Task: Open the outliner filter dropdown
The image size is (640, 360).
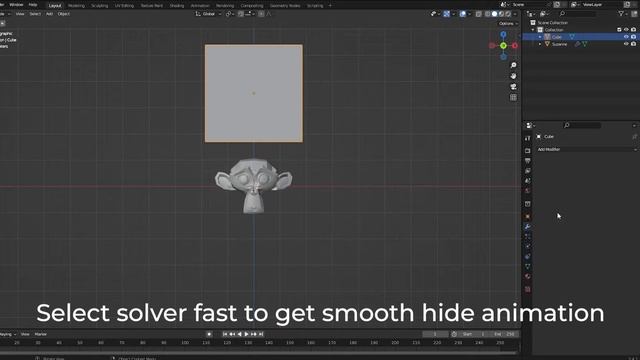Action: click(623, 14)
